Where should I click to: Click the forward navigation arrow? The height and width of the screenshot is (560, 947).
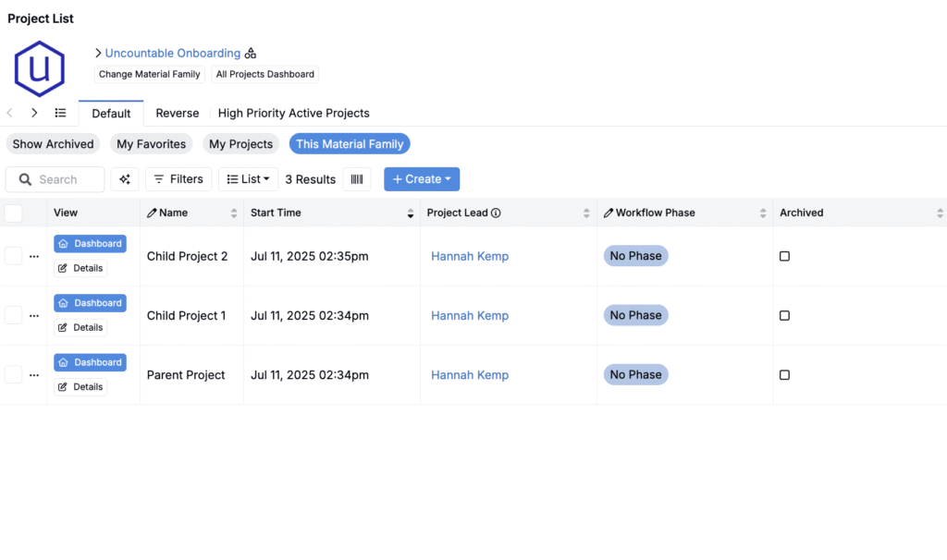[x=34, y=113]
